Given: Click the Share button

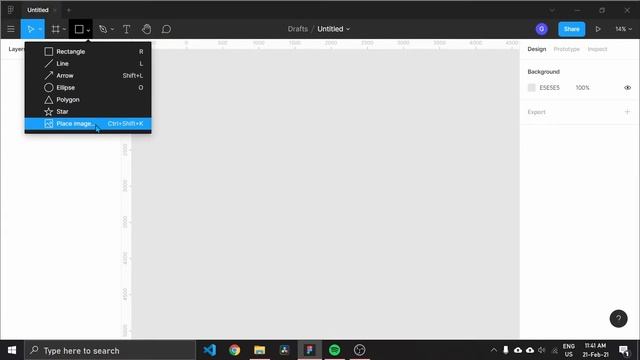Looking at the screenshot, I should (x=571, y=29).
